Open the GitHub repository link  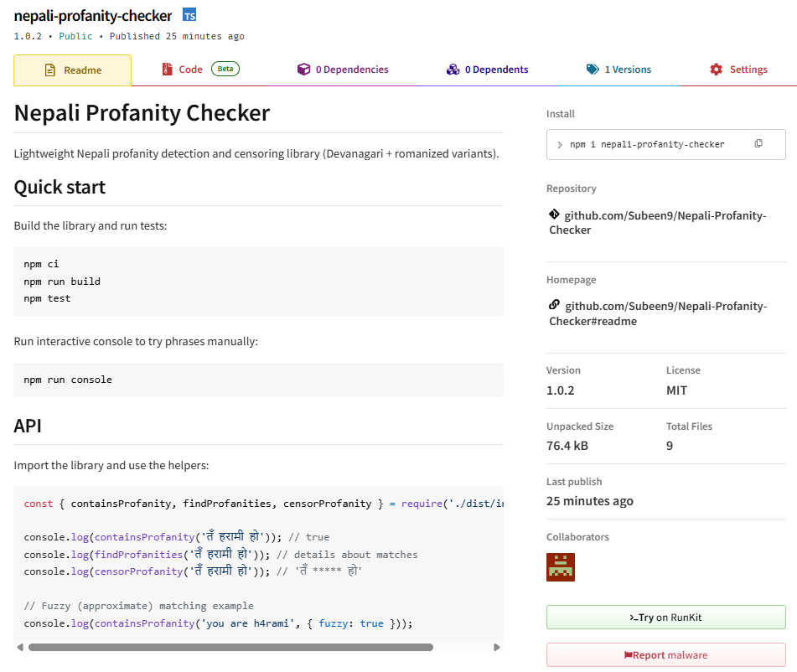pyautogui.click(x=658, y=223)
